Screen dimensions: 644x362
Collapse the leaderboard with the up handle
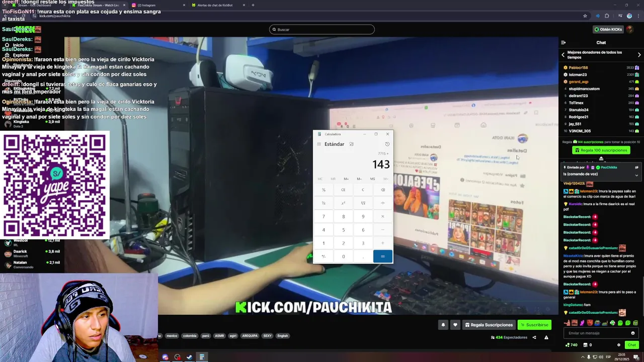(x=601, y=159)
